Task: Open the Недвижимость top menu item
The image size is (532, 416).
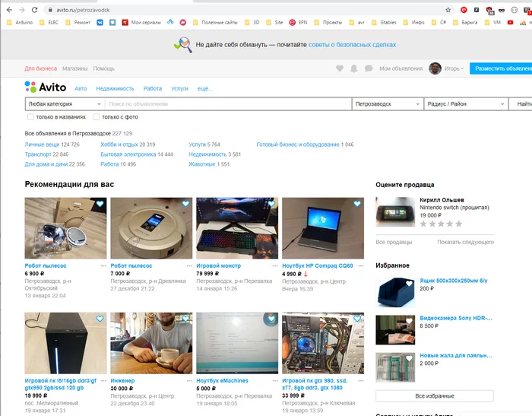Action: point(115,89)
